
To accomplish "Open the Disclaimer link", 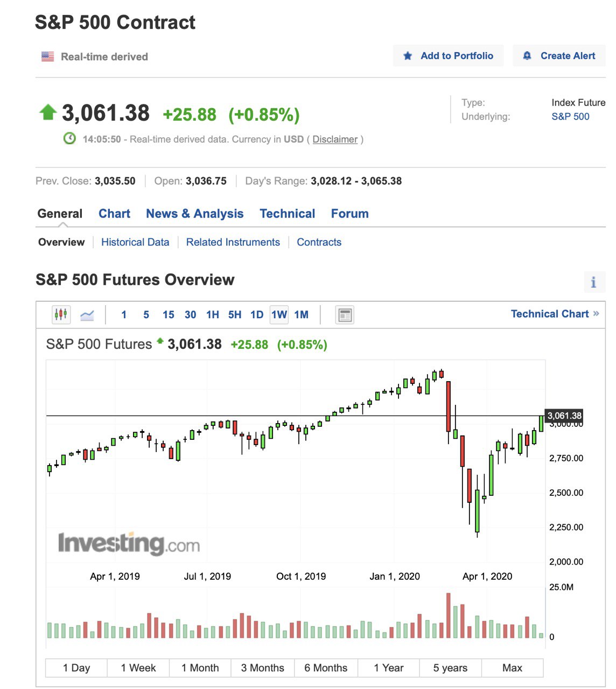I will click(x=335, y=139).
